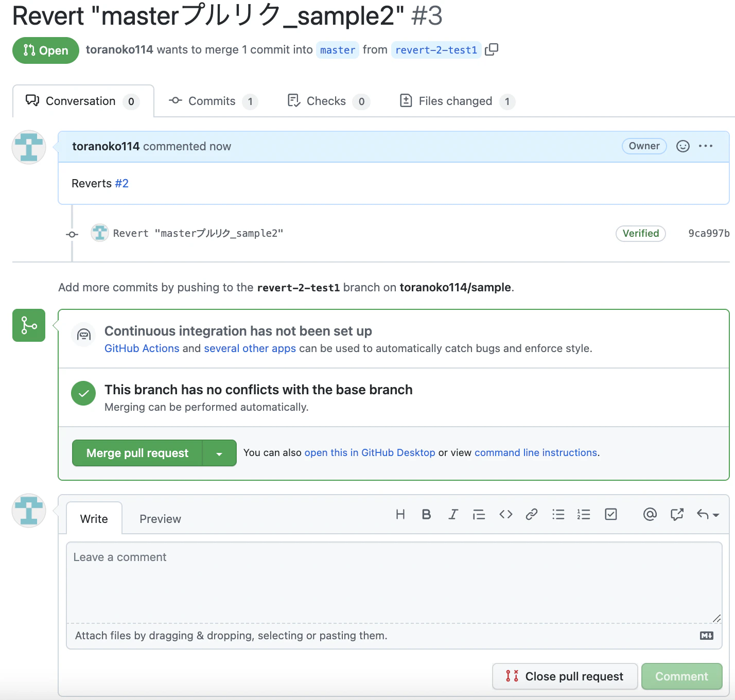Click the small avatar beside the revert commit
Viewport: 735px width, 700px height.
point(99,233)
